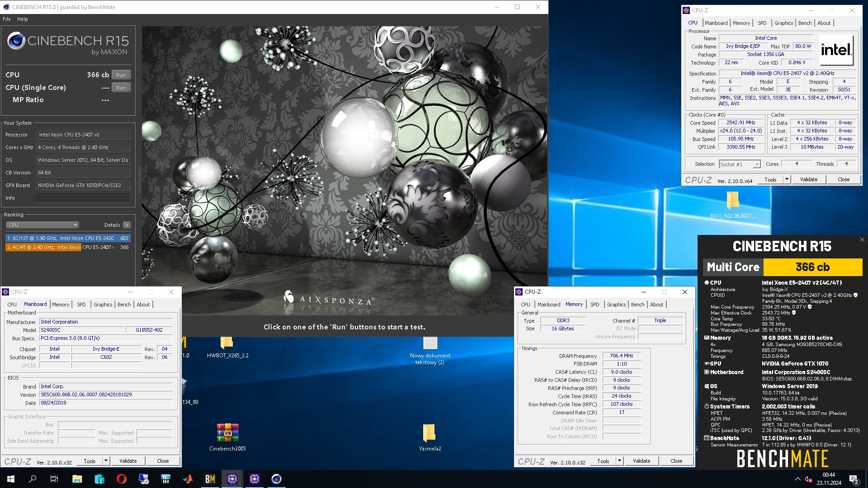The height and width of the screenshot is (488, 868).
Task: Activate CPU-Z taskbar icon beside the Cinebench icon
Action: pyautogui.click(x=255, y=479)
